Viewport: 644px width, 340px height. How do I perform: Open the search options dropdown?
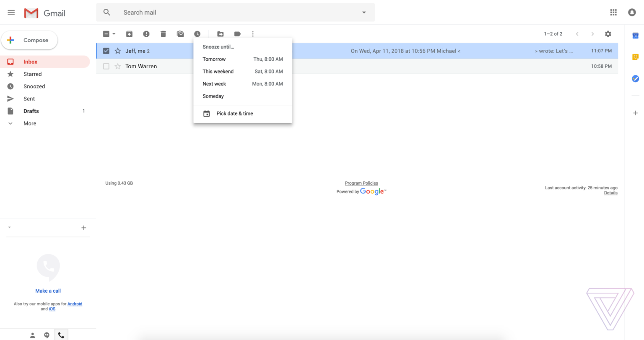coord(363,12)
